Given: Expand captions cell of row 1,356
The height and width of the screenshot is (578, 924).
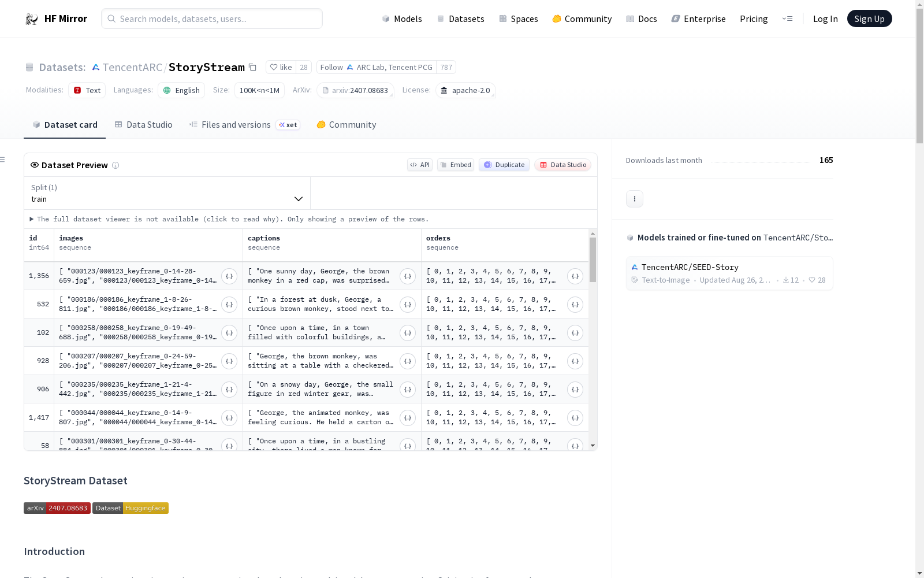Looking at the screenshot, I should click(x=408, y=276).
